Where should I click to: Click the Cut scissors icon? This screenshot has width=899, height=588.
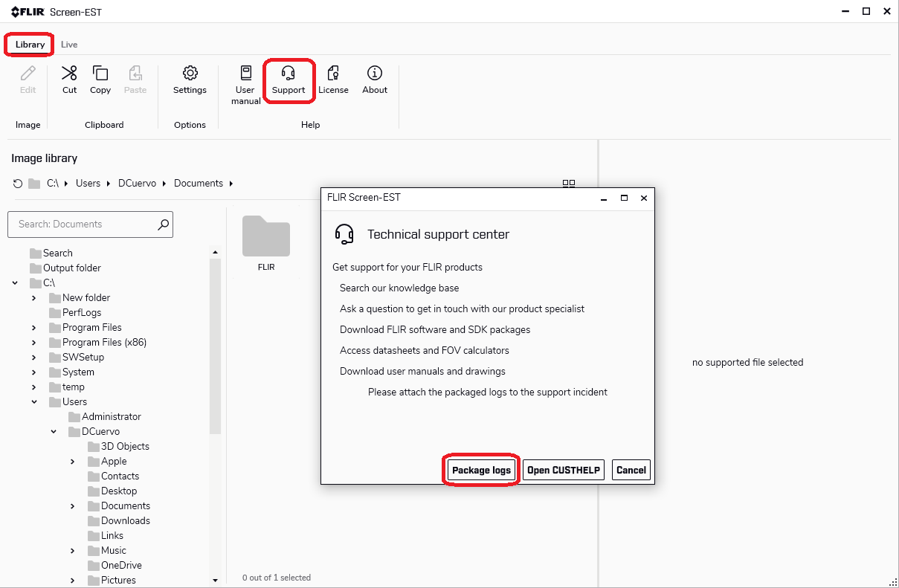[69, 74]
